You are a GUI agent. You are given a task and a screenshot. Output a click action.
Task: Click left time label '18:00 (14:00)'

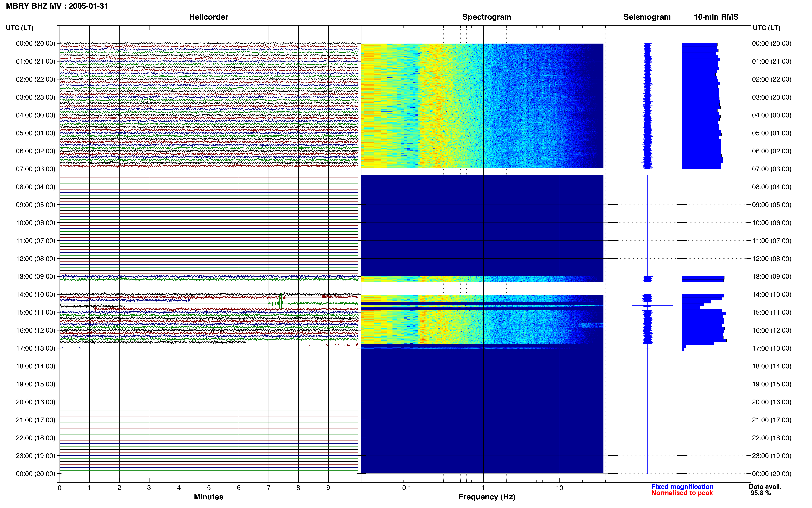coord(36,366)
